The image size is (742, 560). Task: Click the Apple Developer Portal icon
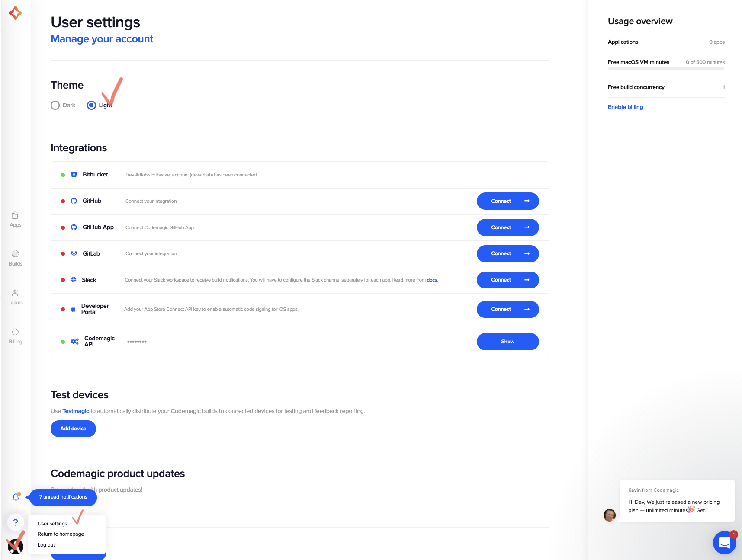click(x=74, y=309)
